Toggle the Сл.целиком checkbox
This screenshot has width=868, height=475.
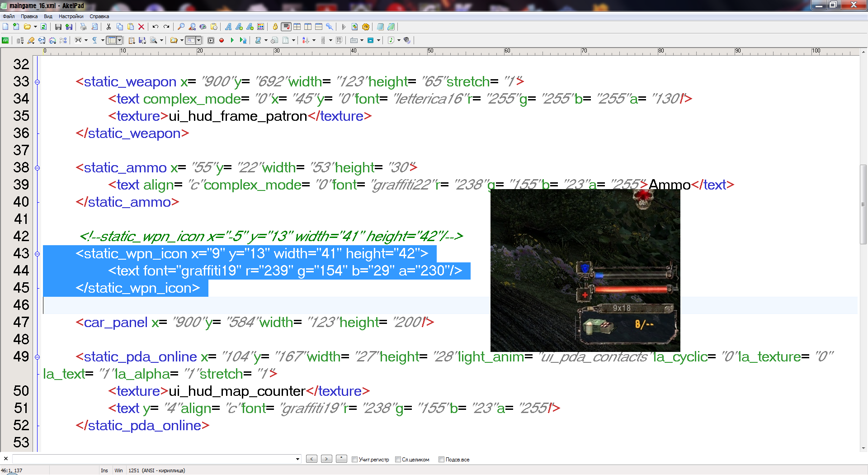point(398,460)
